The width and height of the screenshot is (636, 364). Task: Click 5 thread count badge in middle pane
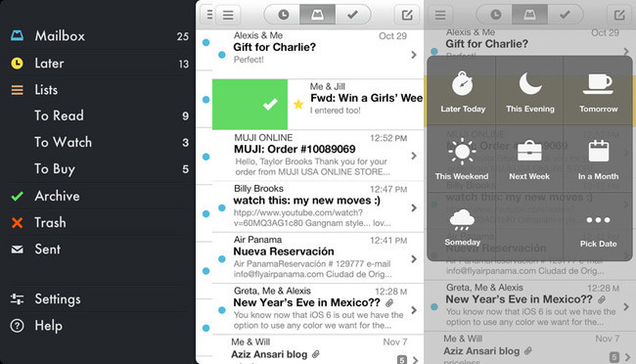coord(401,359)
